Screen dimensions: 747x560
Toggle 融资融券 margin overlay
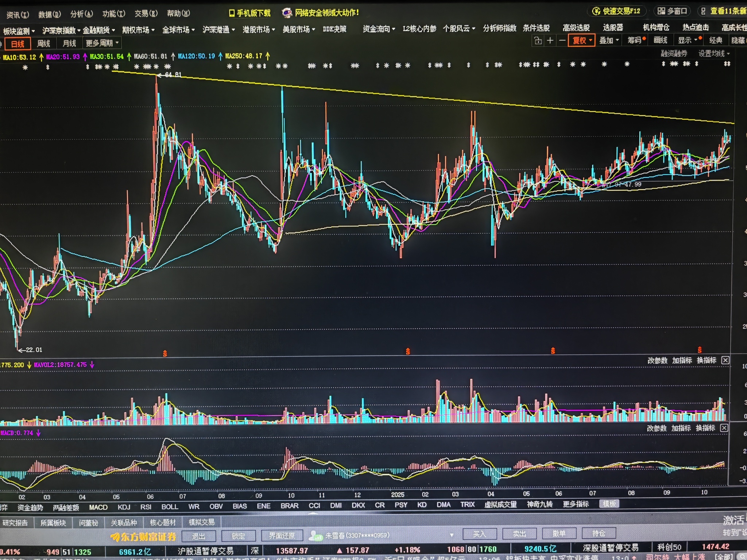click(674, 54)
